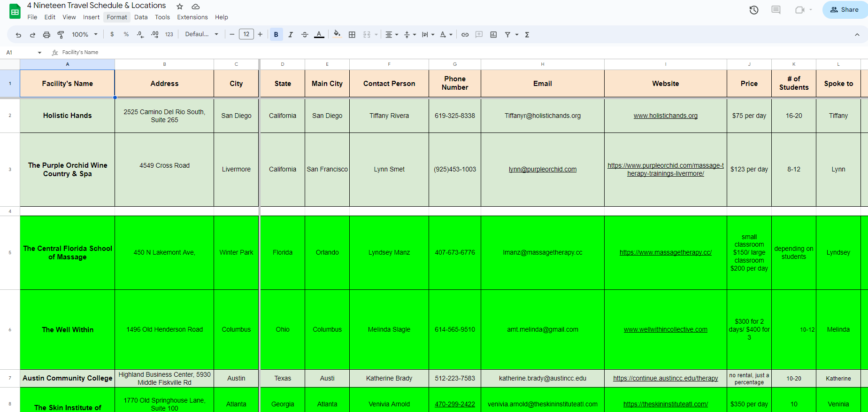Open the text wrapping dropdown

click(428, 34)
